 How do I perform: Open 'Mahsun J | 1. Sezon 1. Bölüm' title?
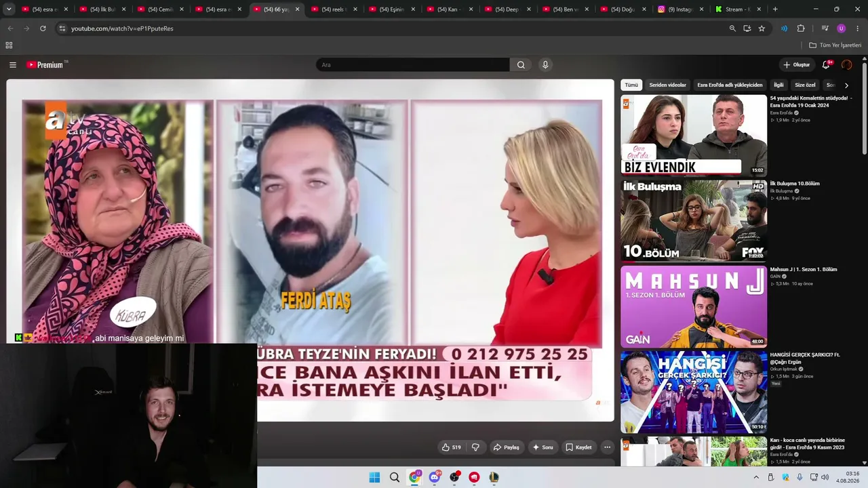[804, 269]
